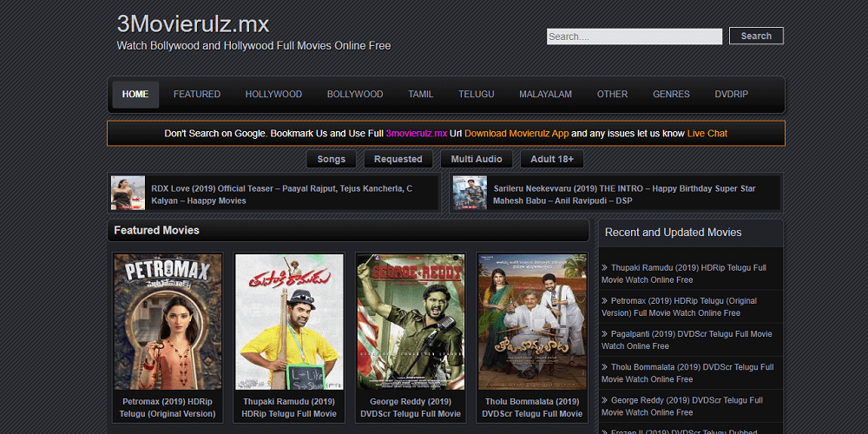This screenshot has width=868, height=434.
Task: Open the Multi Audio button
Action: (477, 159)
